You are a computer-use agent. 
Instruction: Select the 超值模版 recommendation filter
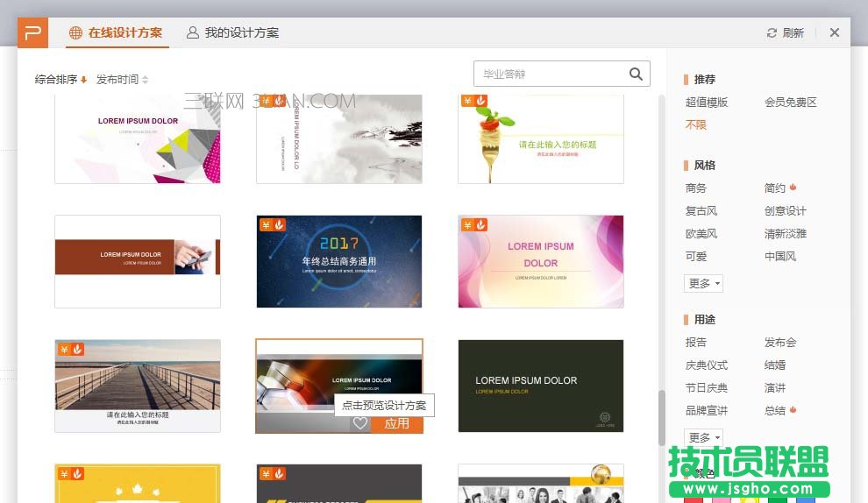click(x=707, y=102)
